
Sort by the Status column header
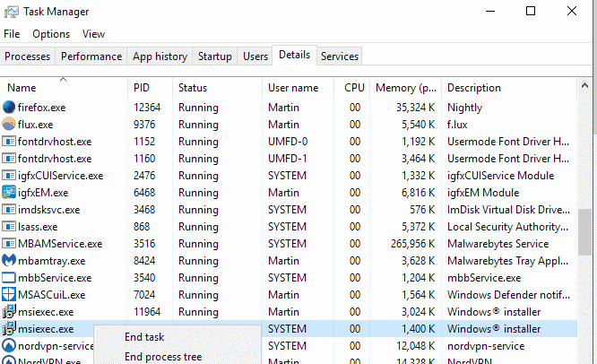point(218,88)
